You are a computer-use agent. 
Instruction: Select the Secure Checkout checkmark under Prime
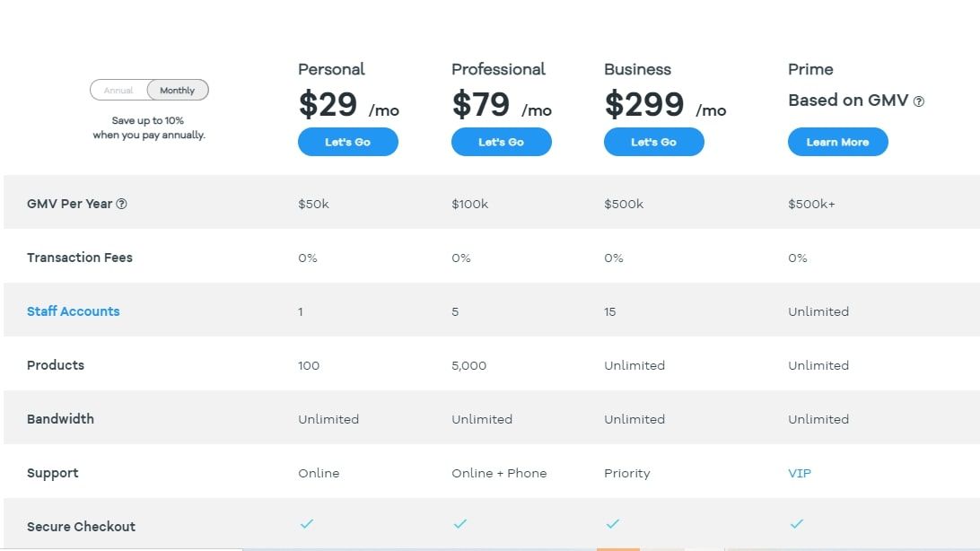pos(797,523)
